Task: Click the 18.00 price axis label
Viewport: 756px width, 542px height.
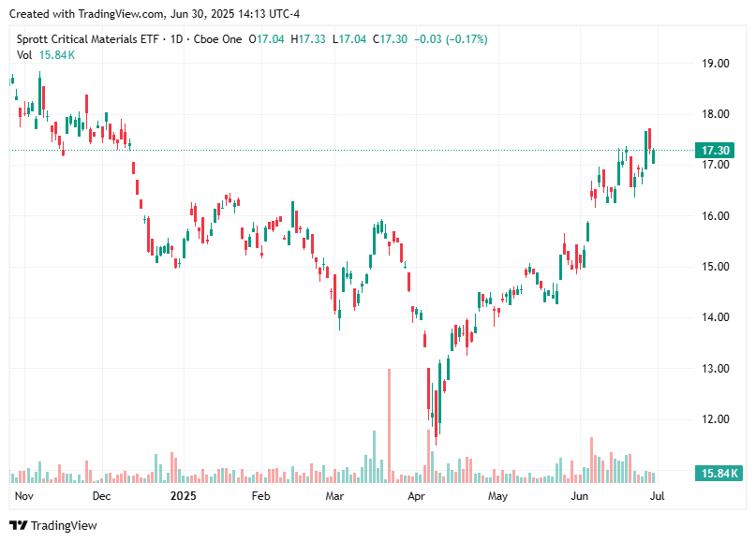Action: [x=715, y=114]
